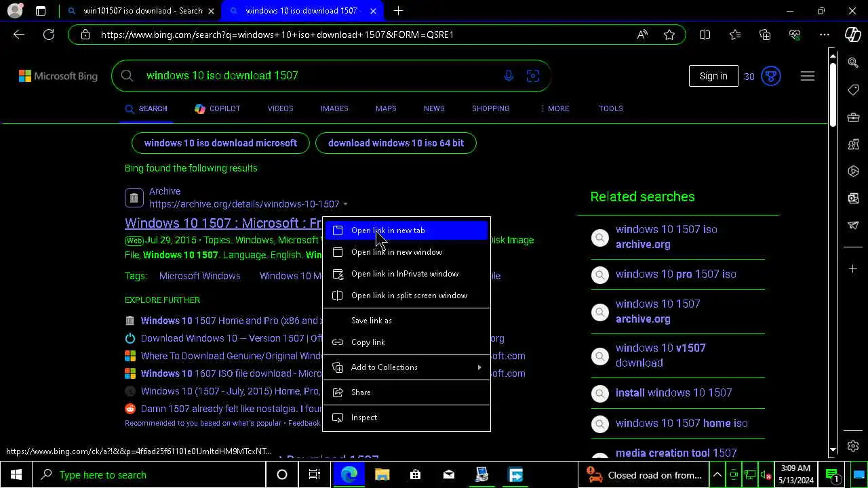Click windows 10 iso download microsoft suggestion
The height and width of the screenshot is (488, 868).
coord(220,143)
